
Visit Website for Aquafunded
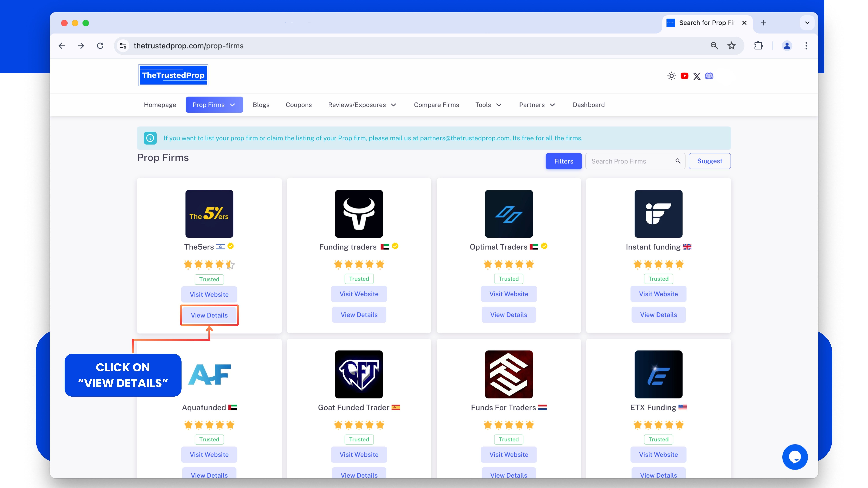(209, 455)
